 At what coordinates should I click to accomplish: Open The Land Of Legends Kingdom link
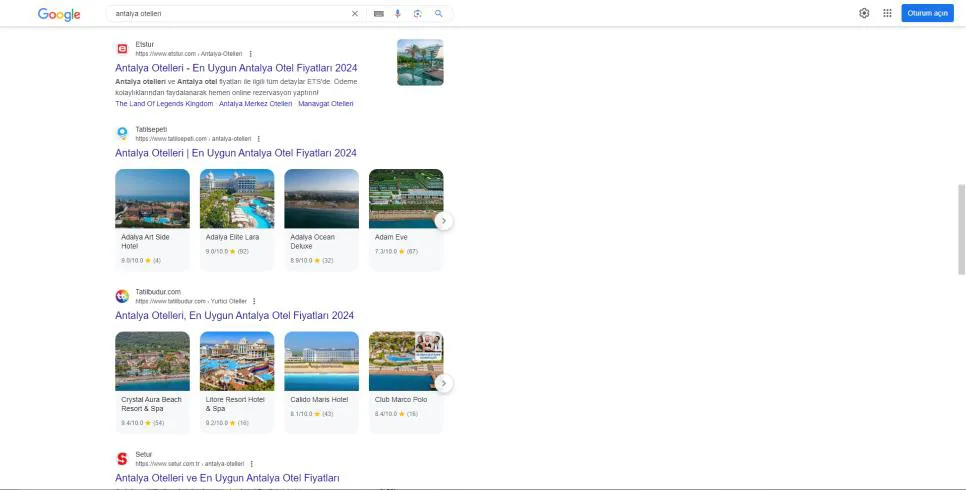tap(164, 104)
